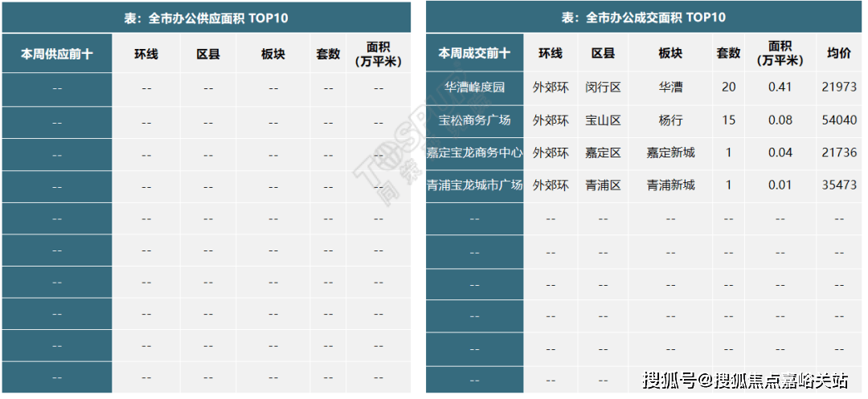Click the average price value 35473
868x399 pixels.
click(839, 185)
